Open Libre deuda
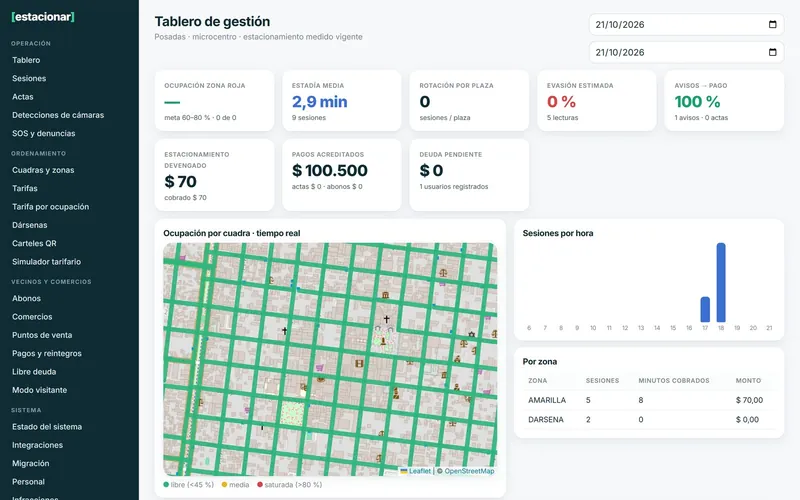 (x=34, y=372)
